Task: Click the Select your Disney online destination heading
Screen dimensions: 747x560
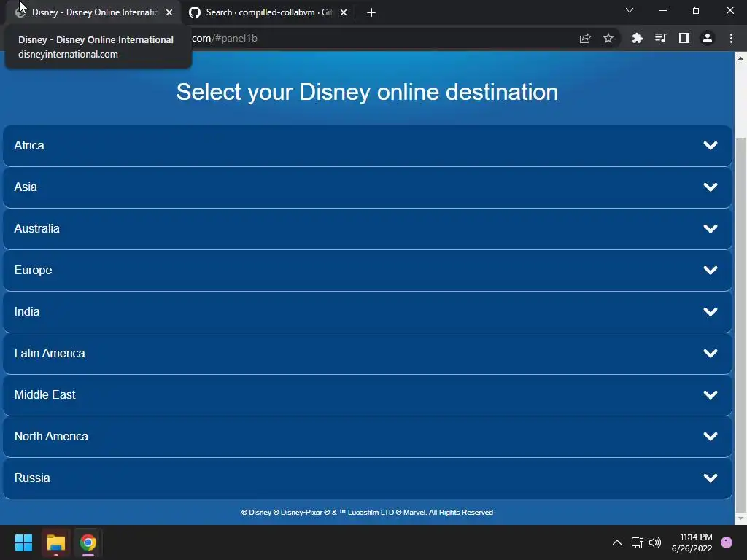Action: coord(368,92)
